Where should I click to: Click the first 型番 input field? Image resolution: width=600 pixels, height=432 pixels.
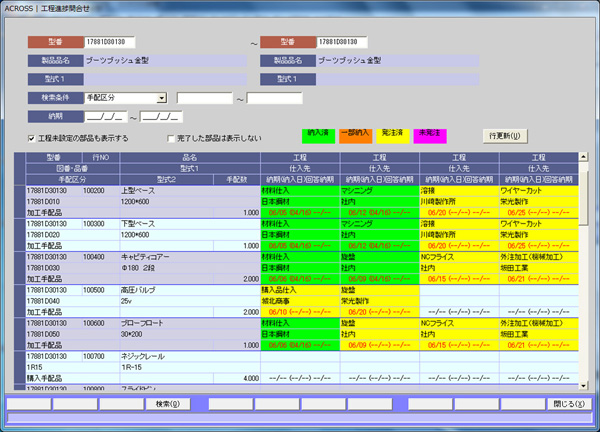(109, 42)
